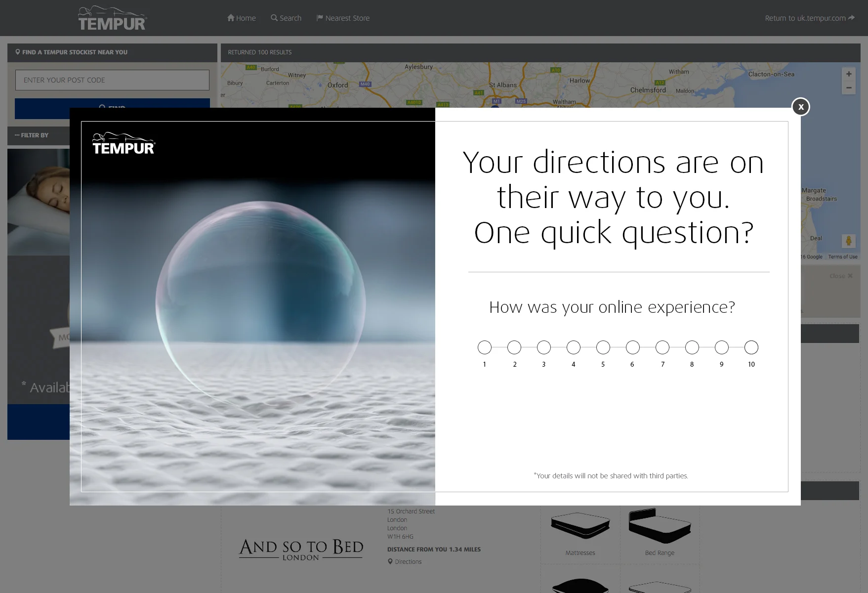
Task: Open map Terms of Use link
Action: point(843,257)
